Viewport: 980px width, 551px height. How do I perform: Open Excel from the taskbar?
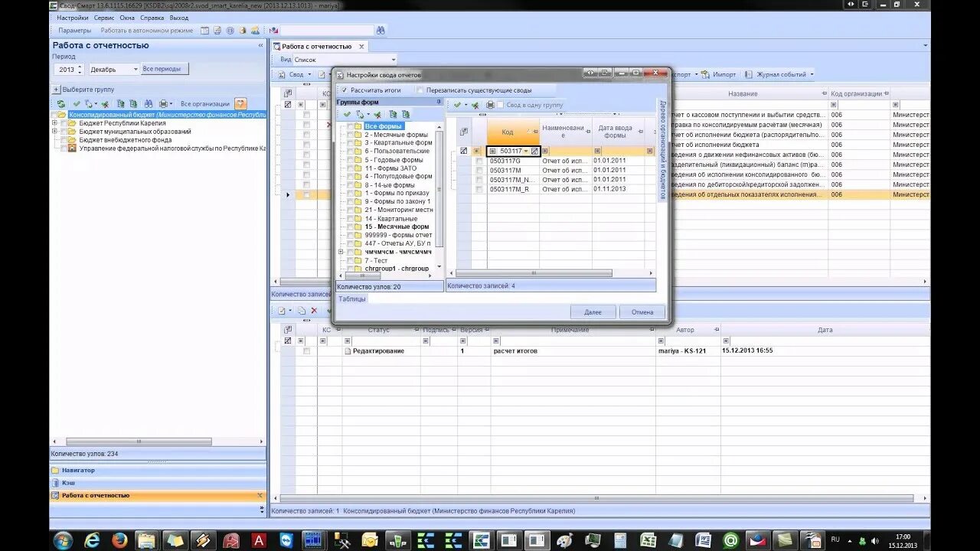pos(648,540)
